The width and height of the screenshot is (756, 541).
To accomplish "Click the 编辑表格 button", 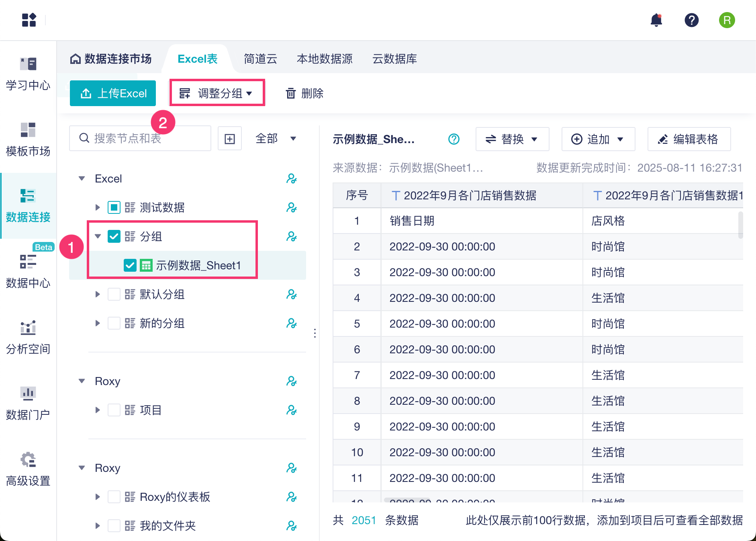I will [689, 139].
